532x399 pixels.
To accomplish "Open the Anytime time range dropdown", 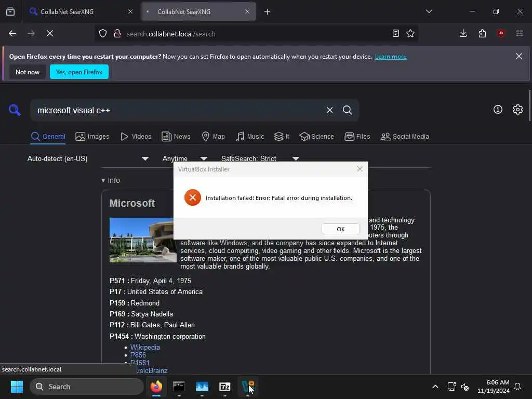I will pos(184,159).
